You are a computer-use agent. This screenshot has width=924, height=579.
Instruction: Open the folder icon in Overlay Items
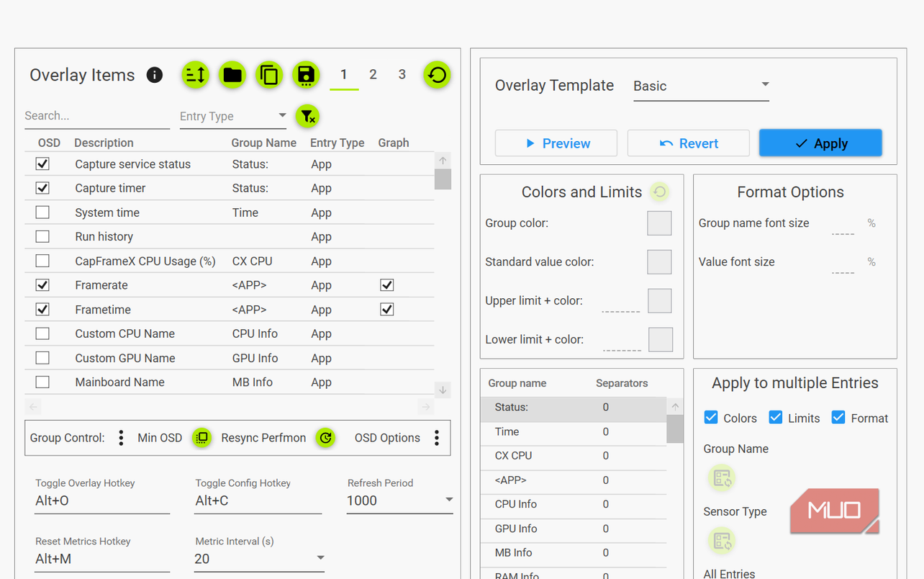tap(232, 75)
